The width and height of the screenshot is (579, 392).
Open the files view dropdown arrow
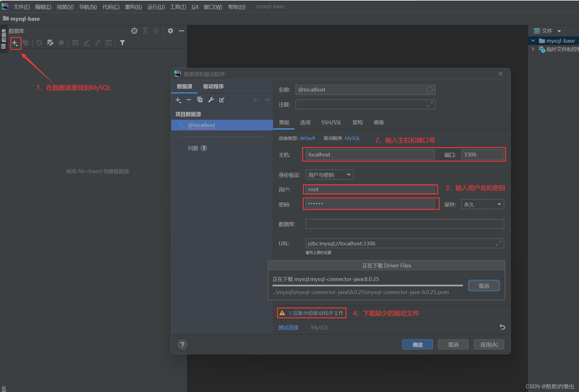click(559, 31)
